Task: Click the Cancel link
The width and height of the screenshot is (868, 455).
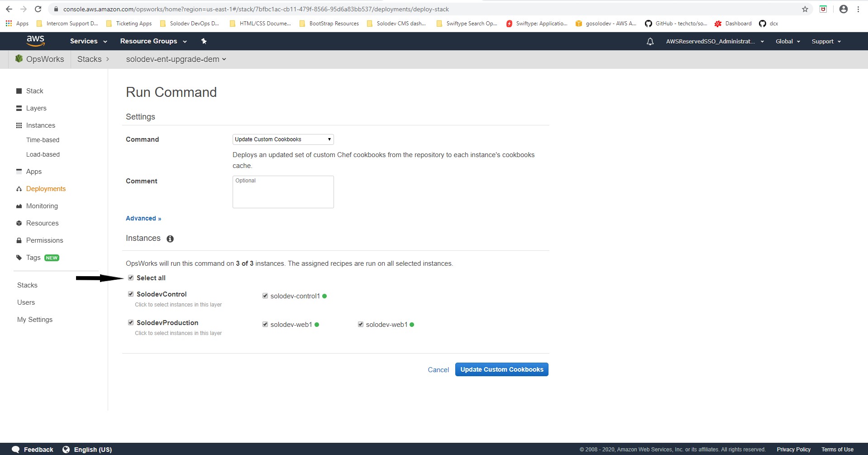Action: [439, 370]
